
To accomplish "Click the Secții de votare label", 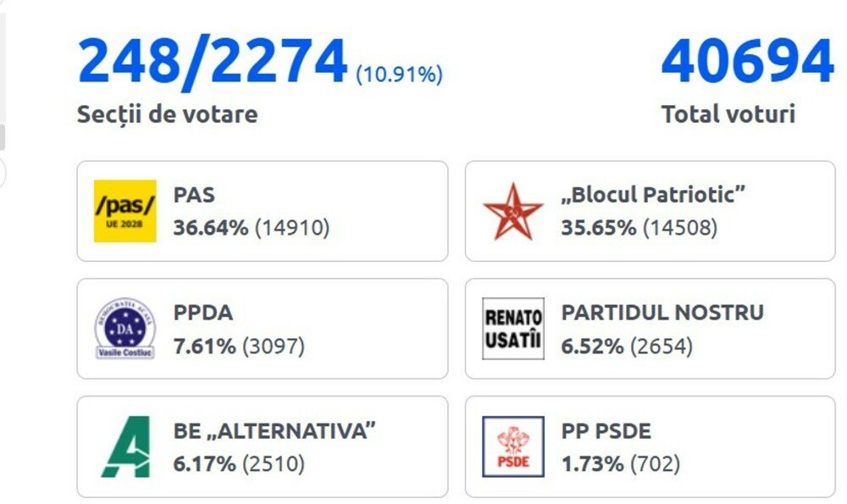I will (167, 113).
